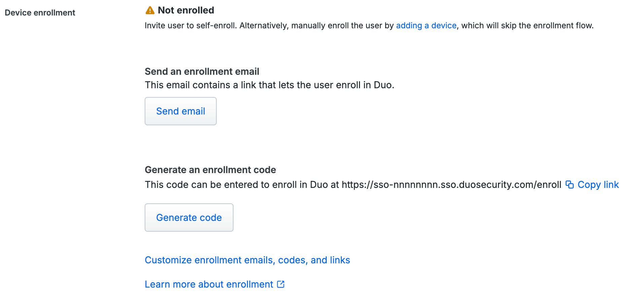644x297 pixels.
Task: Click the copy icon beside Copy link
Action: click(569, 185)
